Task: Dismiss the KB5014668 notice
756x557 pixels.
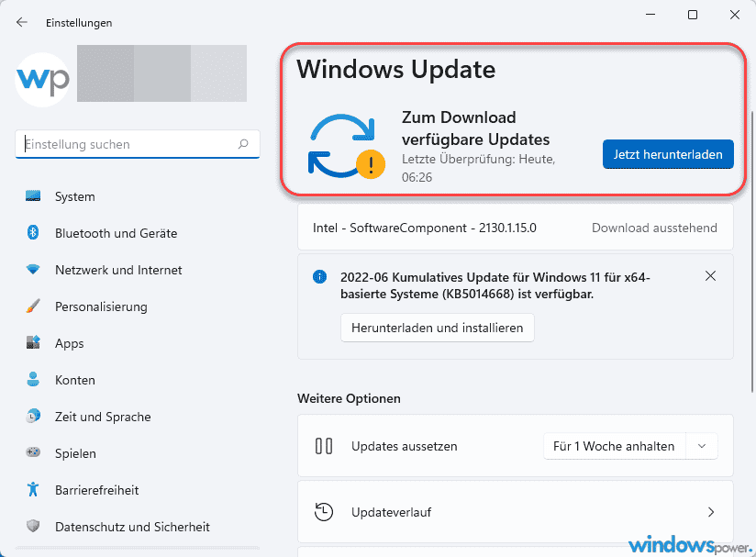Action: click(710, 276)
